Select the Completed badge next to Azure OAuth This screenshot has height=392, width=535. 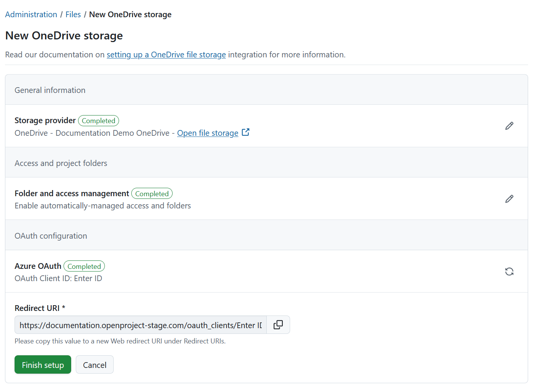coord(84,266)
